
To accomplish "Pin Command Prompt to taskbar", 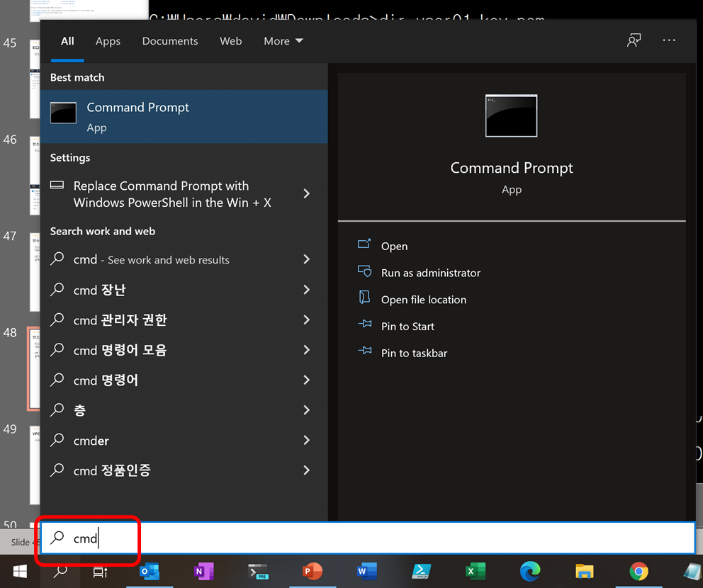I will point(414,353).
